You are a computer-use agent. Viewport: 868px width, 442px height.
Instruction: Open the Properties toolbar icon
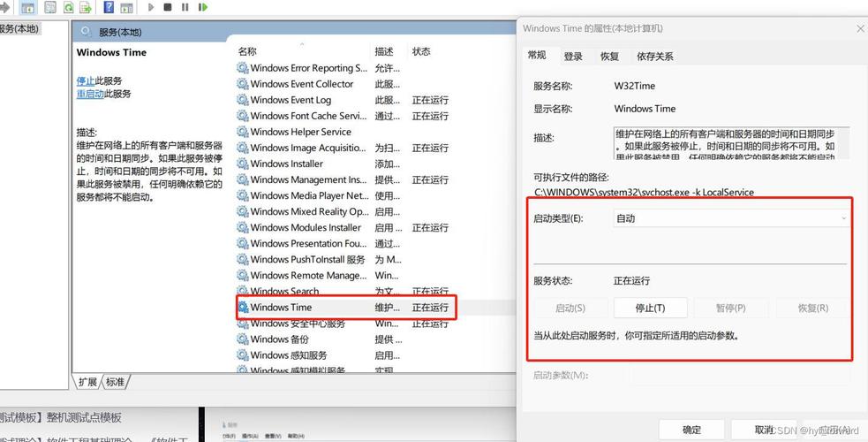(49, 8)
